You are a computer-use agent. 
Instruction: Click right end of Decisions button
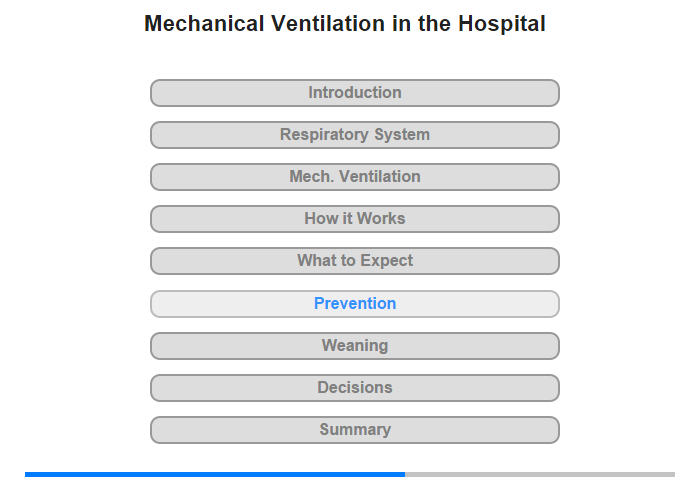(x=556, y=388)
